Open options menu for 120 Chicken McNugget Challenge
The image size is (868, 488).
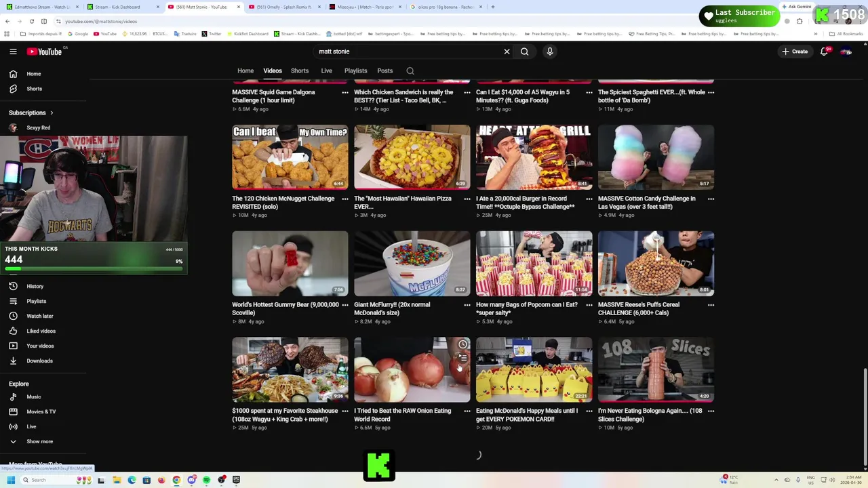(345, 199)
